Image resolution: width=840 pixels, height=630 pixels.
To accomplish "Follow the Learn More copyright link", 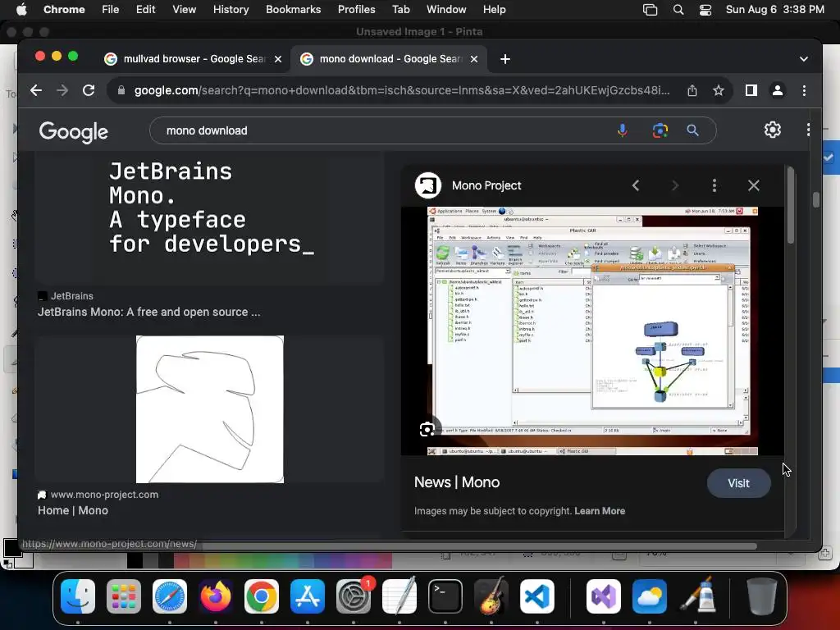I will coord(600,511).
